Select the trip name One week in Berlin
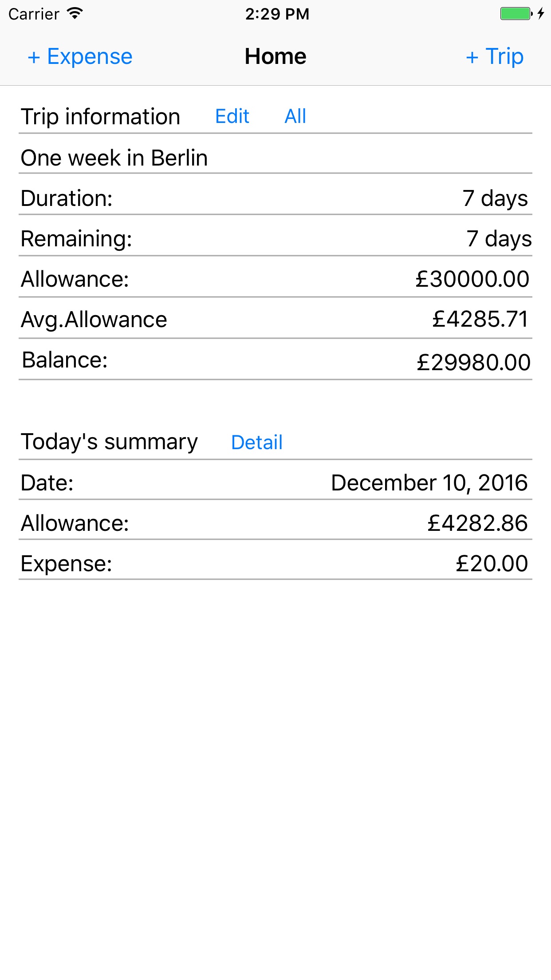The height and width of the screenshot is (980, 551). click(x=114, y=158)
